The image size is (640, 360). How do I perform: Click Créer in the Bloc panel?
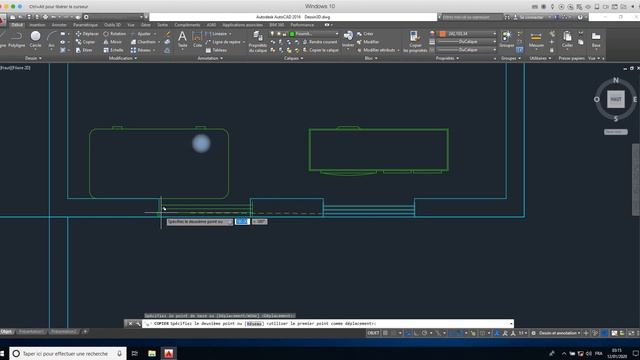tap(365, 34)
